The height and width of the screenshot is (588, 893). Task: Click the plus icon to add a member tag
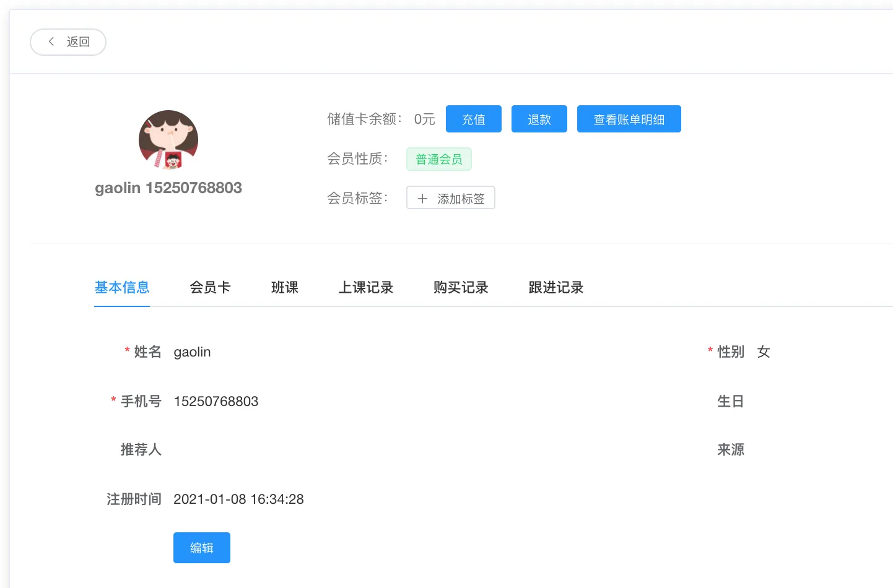point(422,199)
